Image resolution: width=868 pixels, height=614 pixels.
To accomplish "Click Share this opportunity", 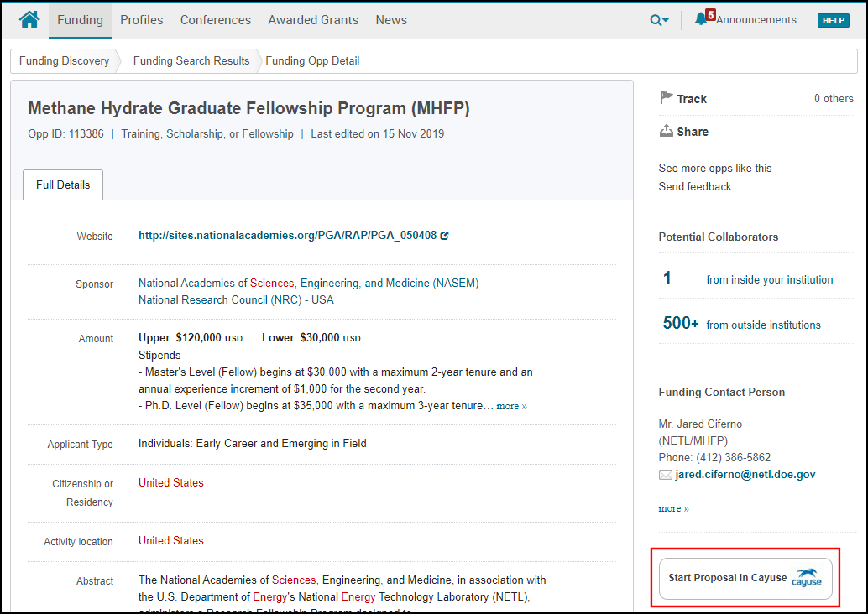I will pyautogui.click(x=693, y=132).
